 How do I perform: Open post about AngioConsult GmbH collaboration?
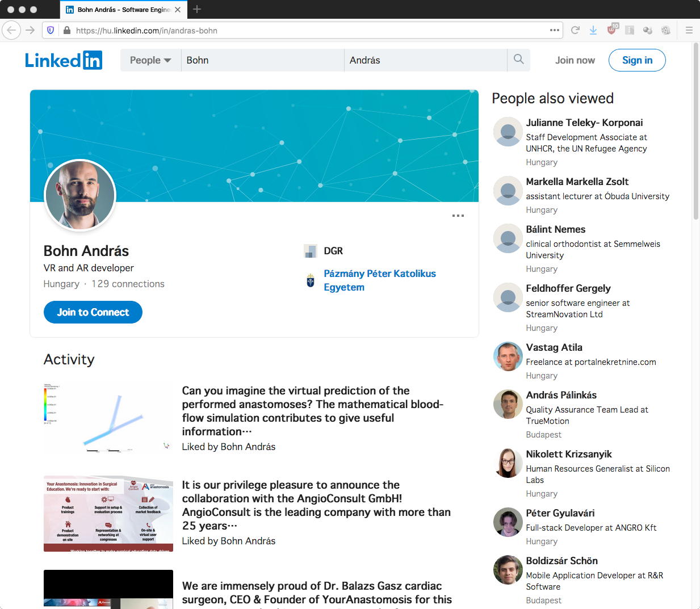pos(316,505)
